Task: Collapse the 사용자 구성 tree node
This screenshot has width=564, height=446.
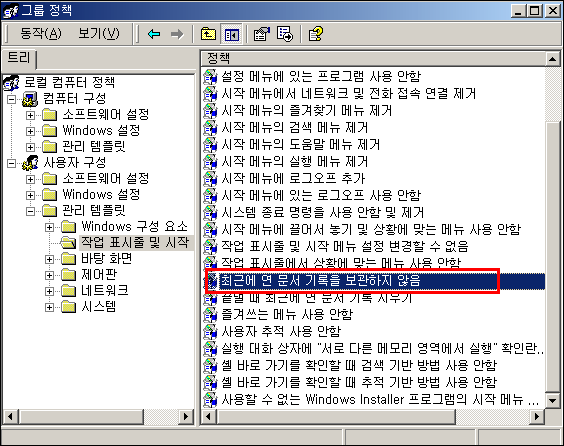Action: point(12,163)
